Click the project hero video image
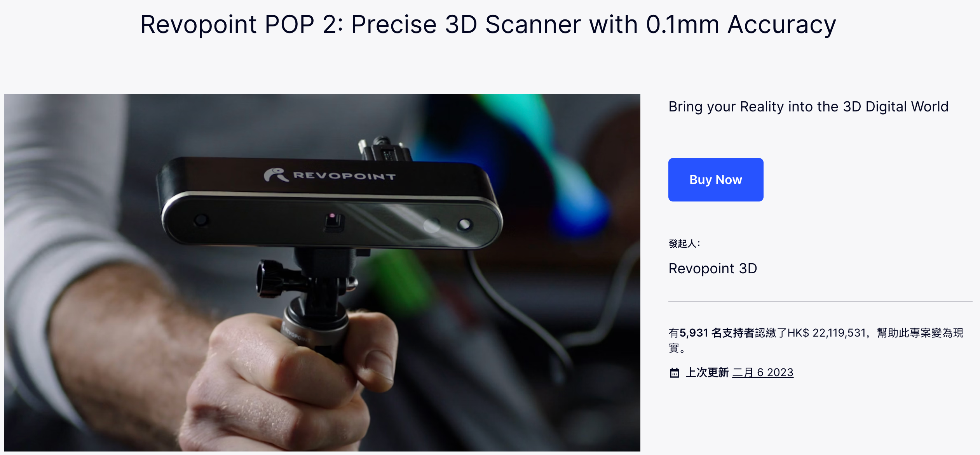This screenshot has width=980, height=455. [322, 273]
